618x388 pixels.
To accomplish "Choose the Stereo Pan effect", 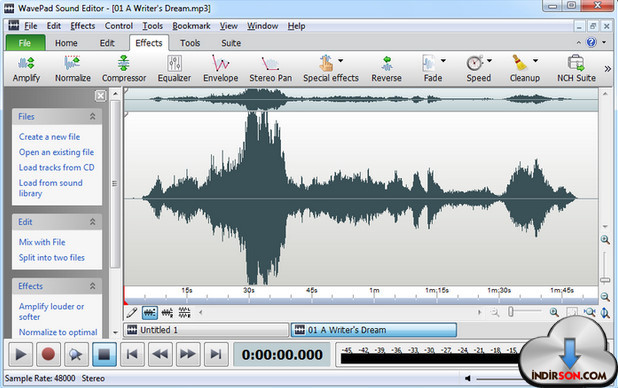I will point(270,68).
